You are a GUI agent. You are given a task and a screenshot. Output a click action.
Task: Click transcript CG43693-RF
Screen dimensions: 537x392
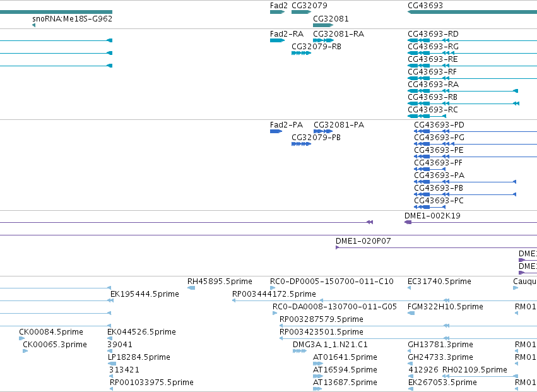pos(432,72)
